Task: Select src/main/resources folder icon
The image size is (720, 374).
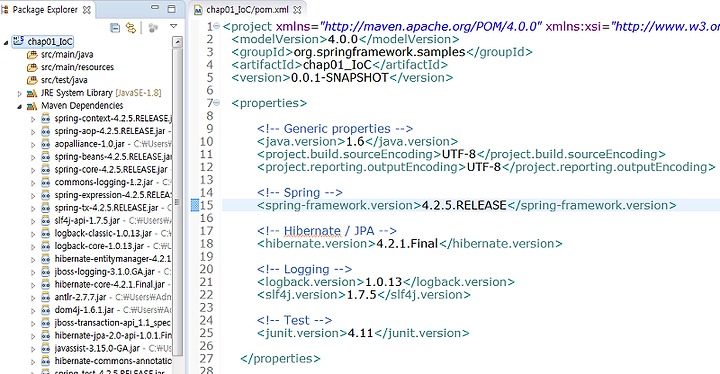Action: (32, 68)
